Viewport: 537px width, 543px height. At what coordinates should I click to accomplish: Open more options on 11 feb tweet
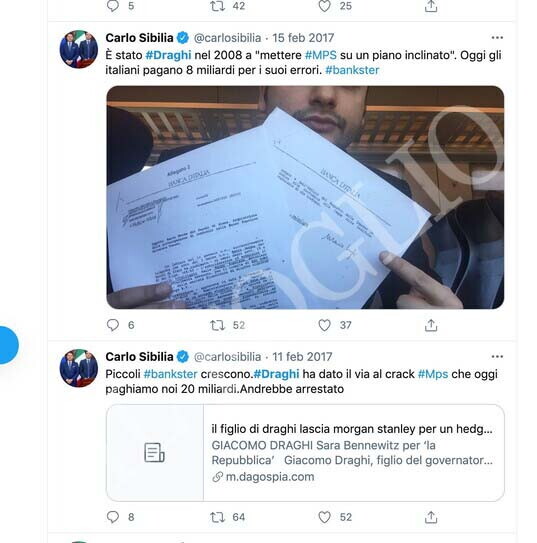point(497,356)
